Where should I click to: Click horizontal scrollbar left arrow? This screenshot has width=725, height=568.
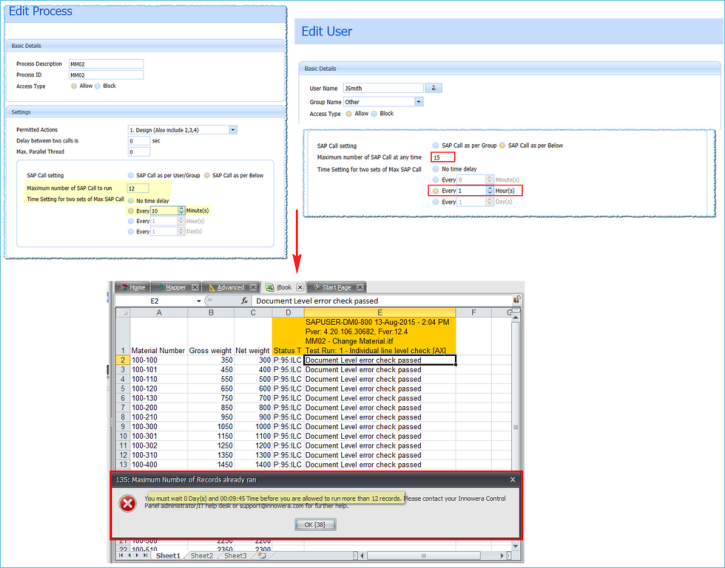click(x=362, y=556)
